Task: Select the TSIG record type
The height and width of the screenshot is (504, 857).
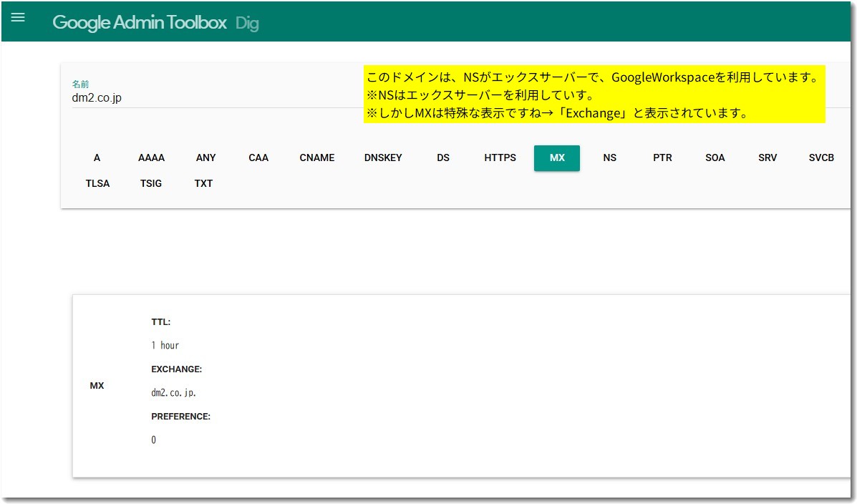Action: click(x=151, y=183)
